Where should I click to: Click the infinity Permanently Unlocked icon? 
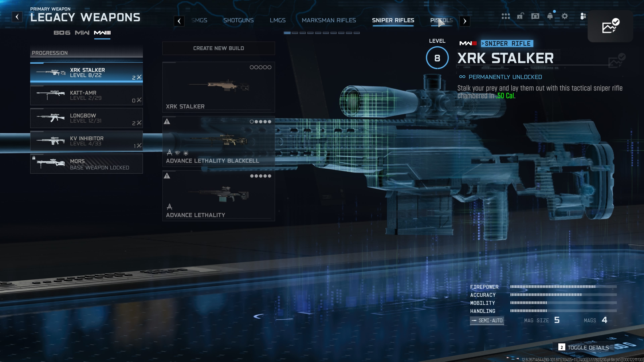tap(462, 77)
